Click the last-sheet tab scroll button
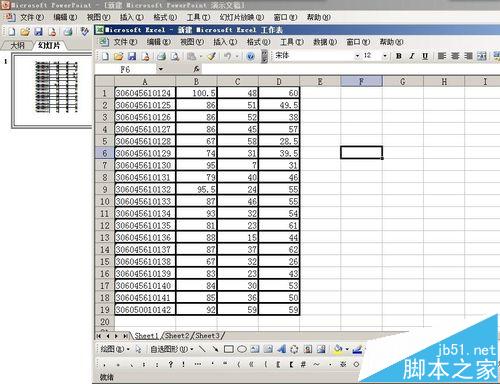 point(125,336)
